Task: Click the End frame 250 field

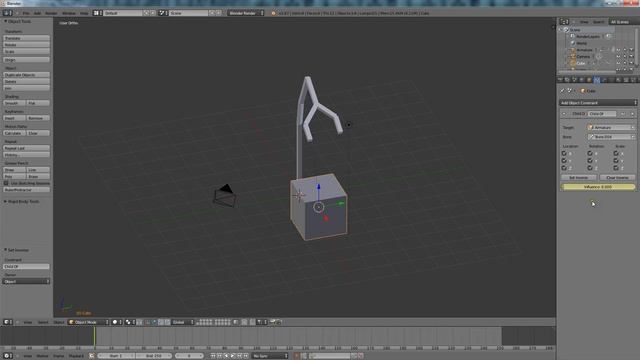Action: (x=154, y=356)
